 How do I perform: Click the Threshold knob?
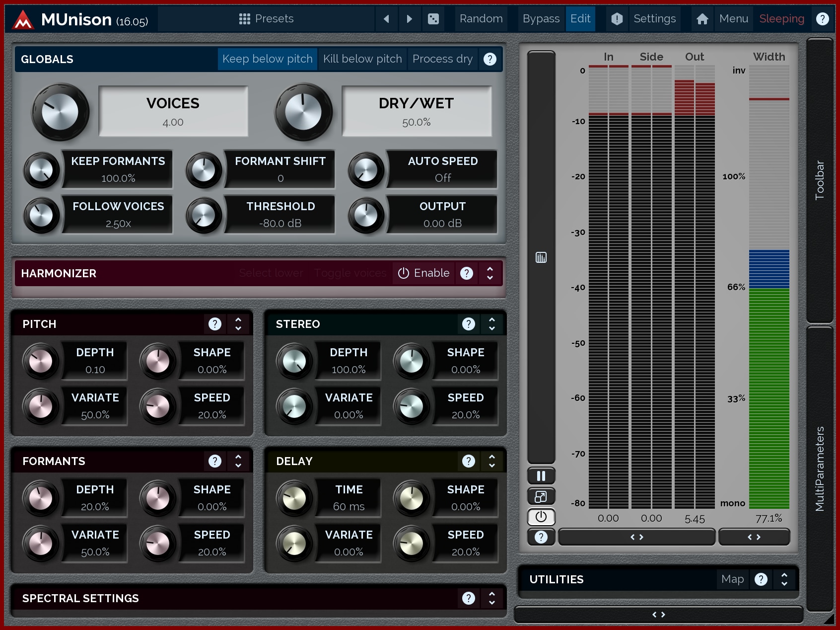coord(204,216)
